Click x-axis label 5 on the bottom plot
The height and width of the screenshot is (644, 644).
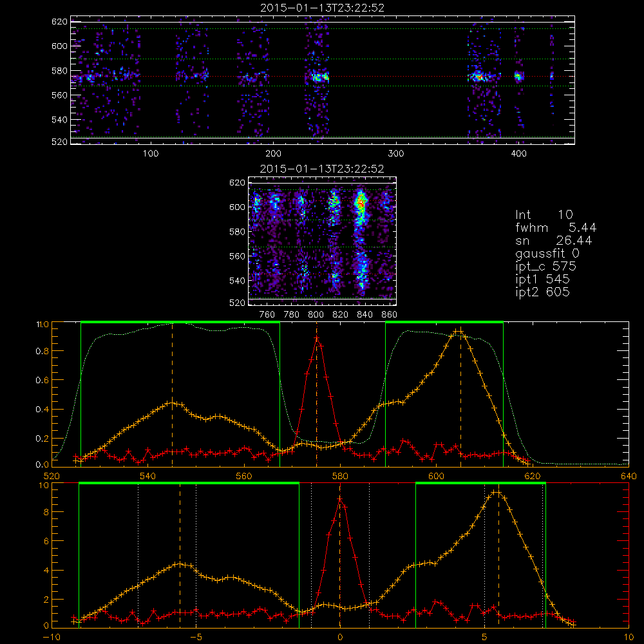pyautogui.click(x=485, y=638)
